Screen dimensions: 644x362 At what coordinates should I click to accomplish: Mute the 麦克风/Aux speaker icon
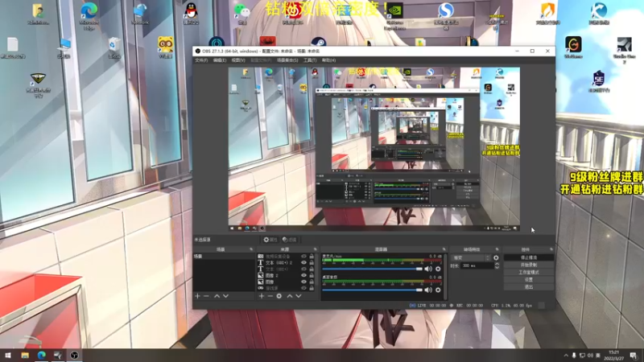tap(428, 269)
